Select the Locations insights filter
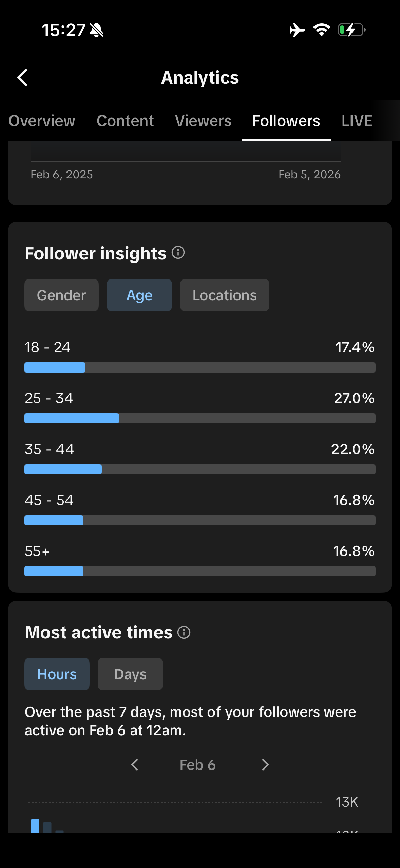Screen dimensions: 400x868 point(225,295)
